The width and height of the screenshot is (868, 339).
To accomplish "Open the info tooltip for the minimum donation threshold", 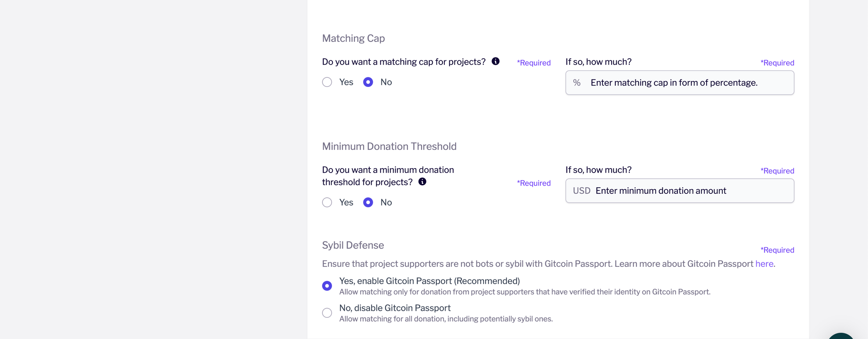I will coord(422,182).
